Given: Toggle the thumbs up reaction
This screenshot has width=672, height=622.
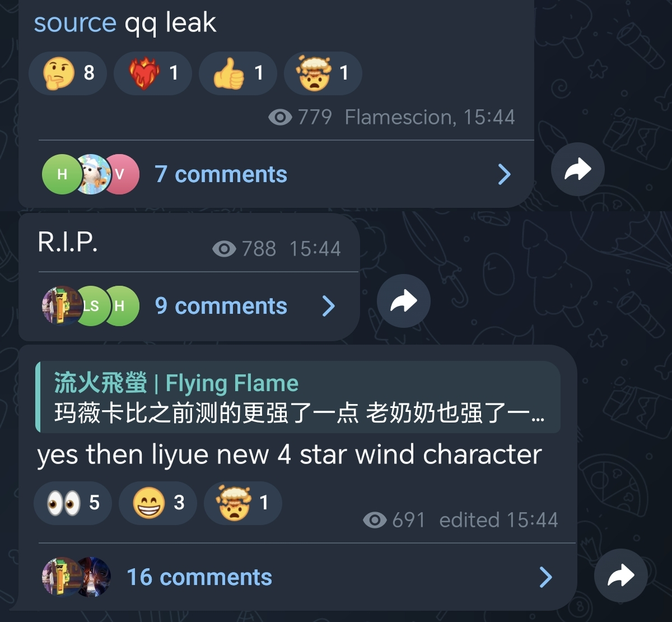Looking at the screenshot, I should 238,73.
